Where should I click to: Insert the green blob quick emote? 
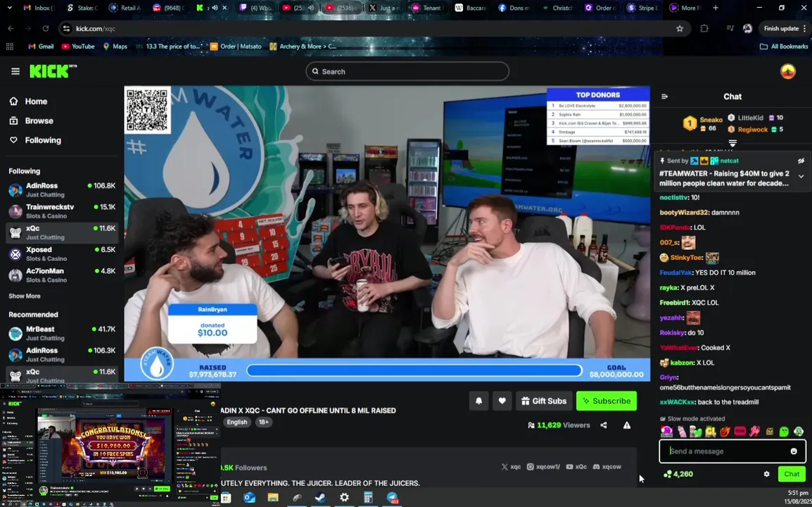784,432
